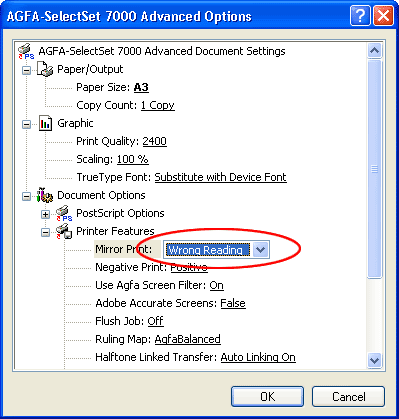Dismiss the dialog with Cancel
Image resolution: width=399 pixels, height=419 pixels.
point(348,396)
